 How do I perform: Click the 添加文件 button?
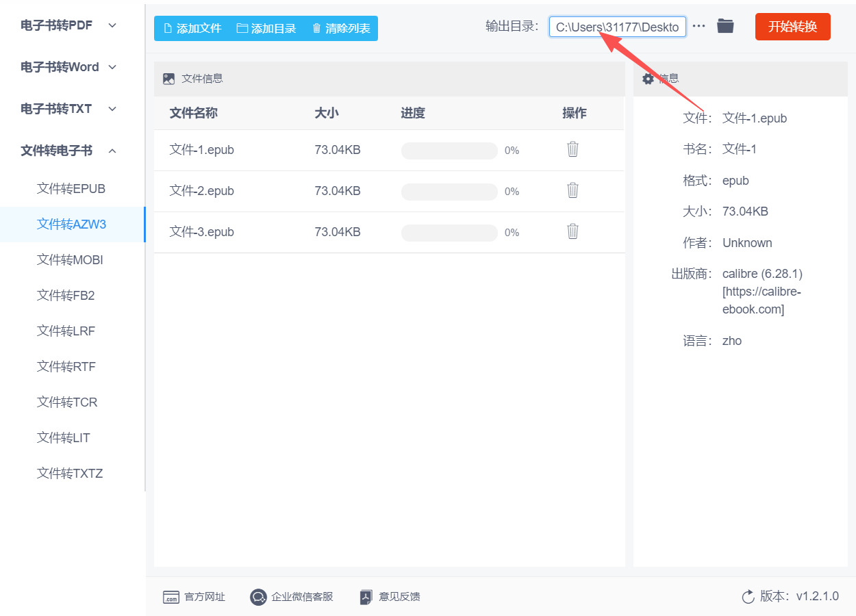[x=192, y=28]
